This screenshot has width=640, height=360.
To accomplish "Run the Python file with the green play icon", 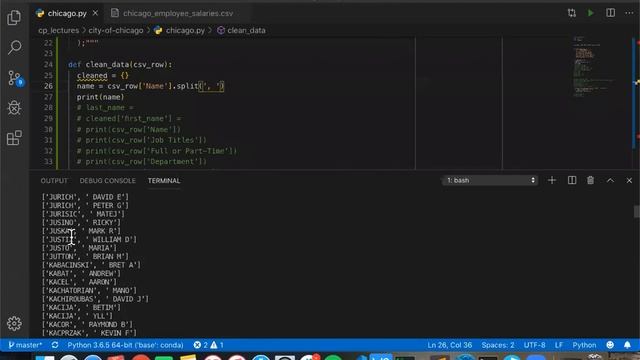I will click(591, 13).
